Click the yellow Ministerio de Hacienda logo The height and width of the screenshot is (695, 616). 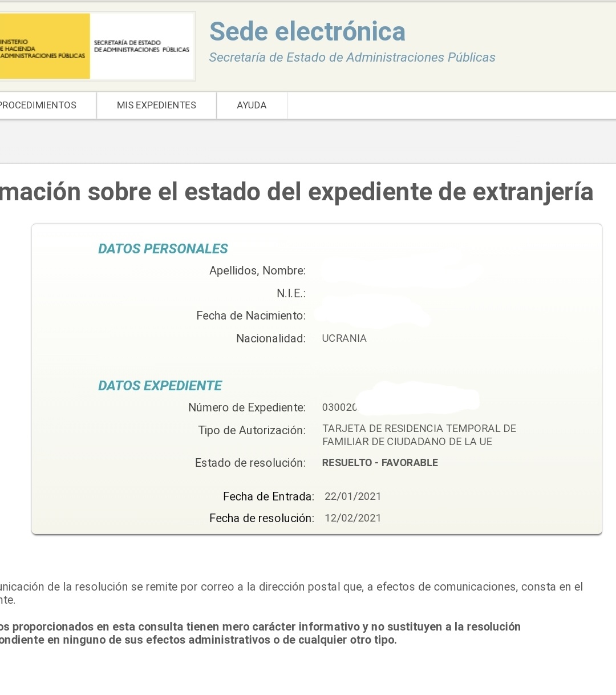(x=44, y=46)
